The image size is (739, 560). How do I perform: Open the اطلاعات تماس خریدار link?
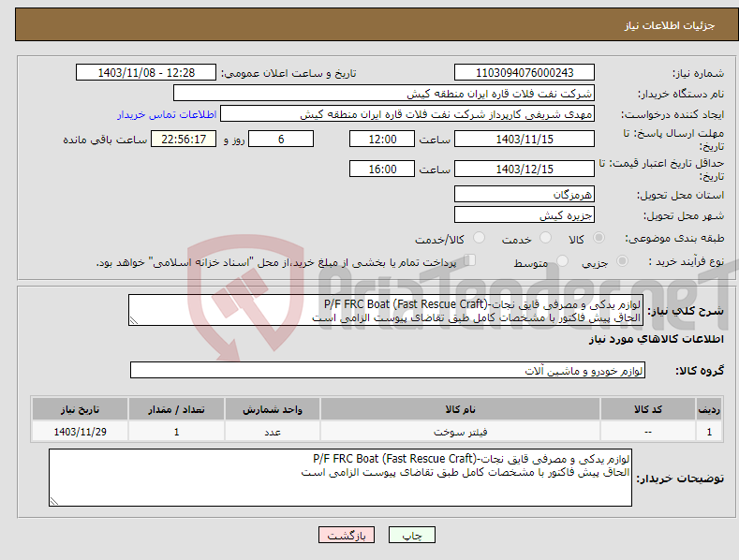[167, 114]
